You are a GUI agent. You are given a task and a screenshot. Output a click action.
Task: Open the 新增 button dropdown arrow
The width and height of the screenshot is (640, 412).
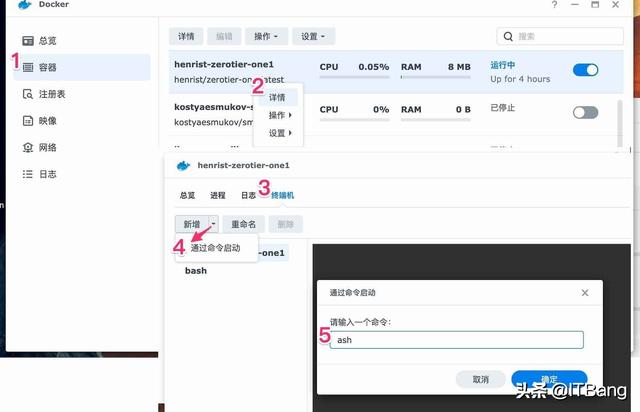[x=213, y=224]
